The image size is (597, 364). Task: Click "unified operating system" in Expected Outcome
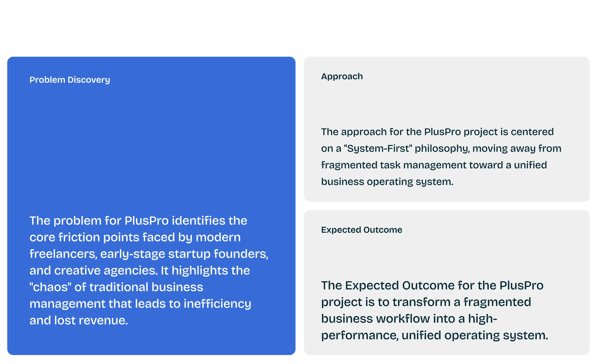tap(474, 335)
